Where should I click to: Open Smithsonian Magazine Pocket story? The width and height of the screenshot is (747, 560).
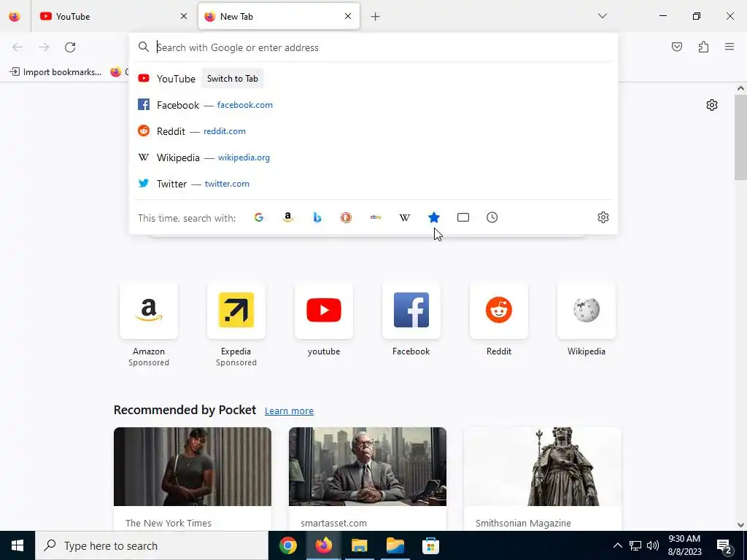(543, 479)
